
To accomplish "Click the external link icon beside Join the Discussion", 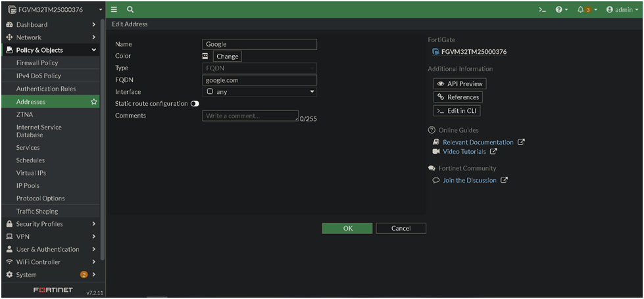I will pos(504,180).
